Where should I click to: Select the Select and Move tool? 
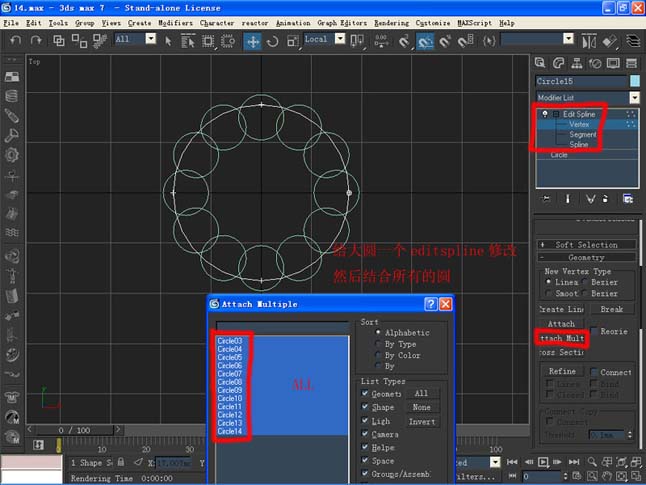click(253, 41)
